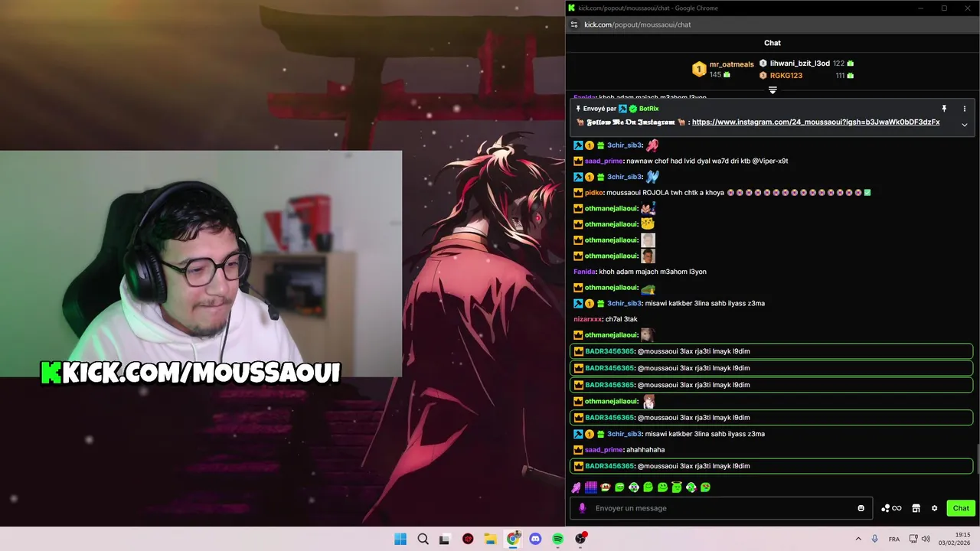Viewport: 980px width, 551px height.
Task: Open the Instagram link in pinned message
Action: [815, 122]
